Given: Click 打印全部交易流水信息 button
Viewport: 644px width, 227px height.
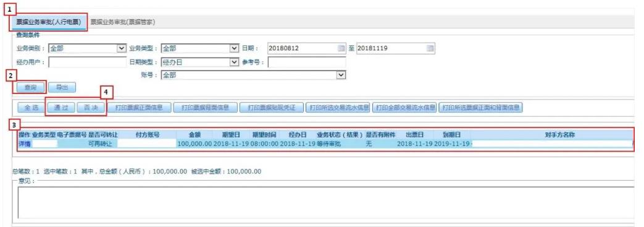Looking at the screenshot, I should click(406, 108).
